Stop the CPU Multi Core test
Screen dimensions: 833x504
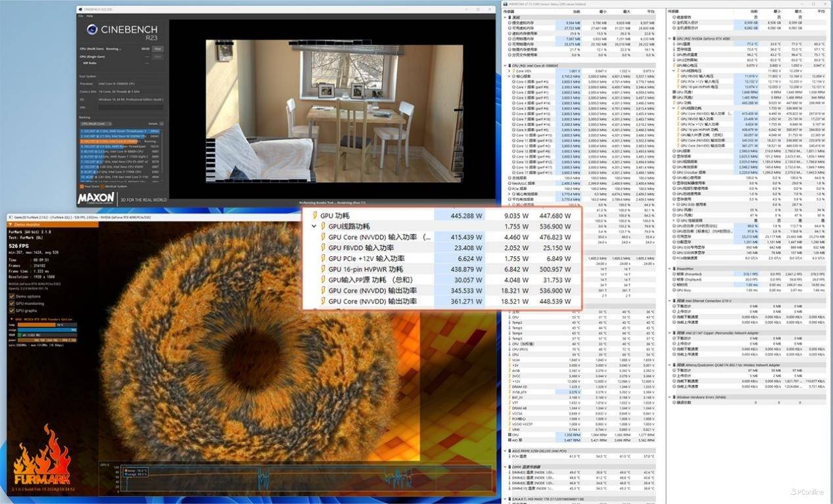[x=158, y=49]
